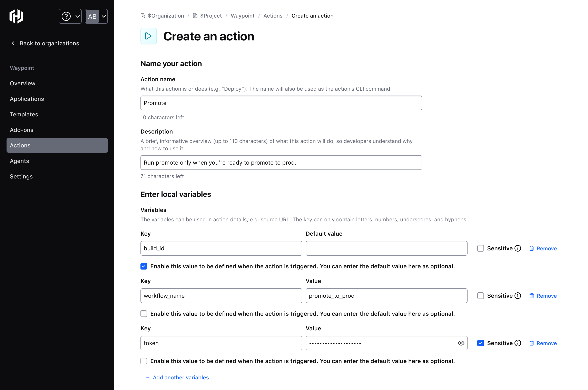
Task: Remove the build_id variable
Action: pos(543,248)
